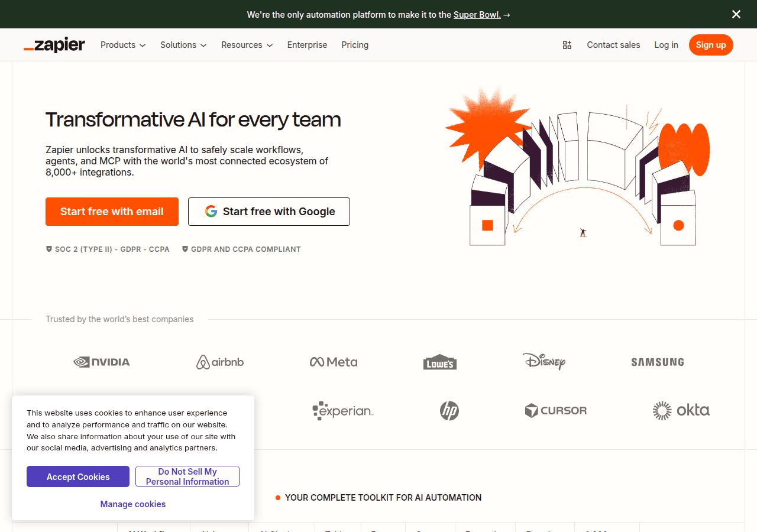The image size is (757, 532).
Task: Accept cookies in the consent dialog
Action: click(77, 476)
